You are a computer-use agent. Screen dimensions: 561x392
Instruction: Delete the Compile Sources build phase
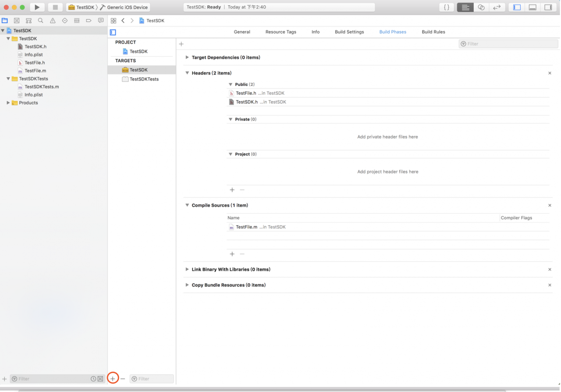tap(550, 205)
